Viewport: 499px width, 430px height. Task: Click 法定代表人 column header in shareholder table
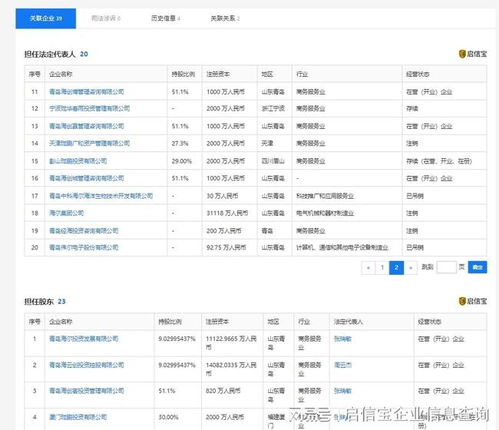[x=348, y=322]
